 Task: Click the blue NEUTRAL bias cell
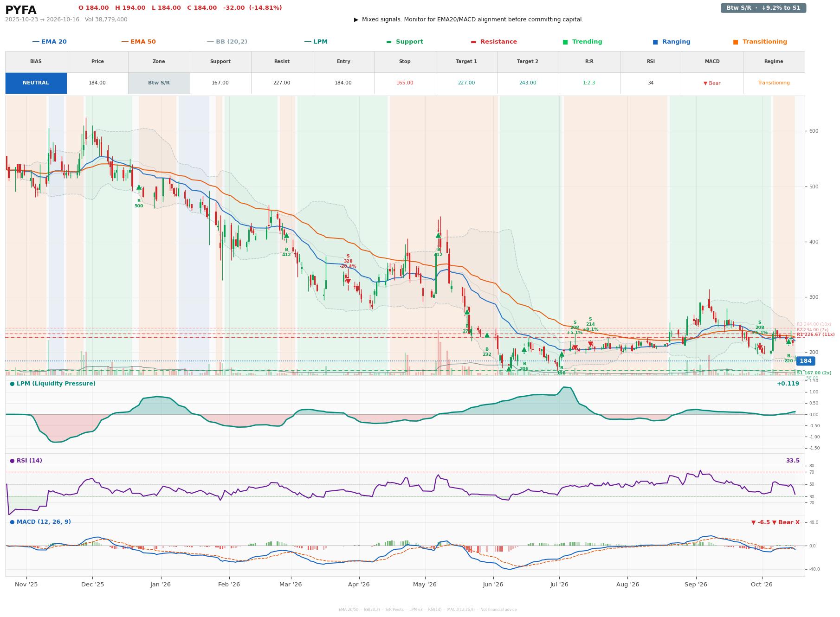(x=36, y=83)
